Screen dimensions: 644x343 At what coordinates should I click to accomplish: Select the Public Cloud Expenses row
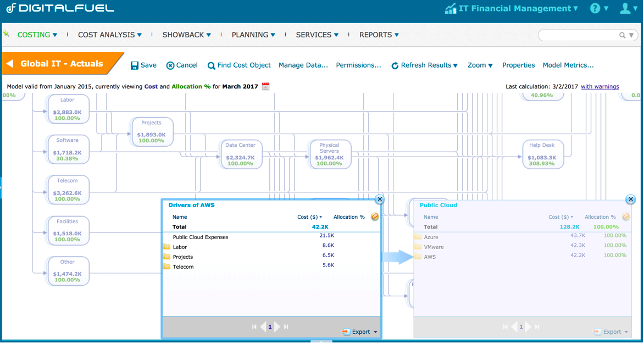click(271, 237)
